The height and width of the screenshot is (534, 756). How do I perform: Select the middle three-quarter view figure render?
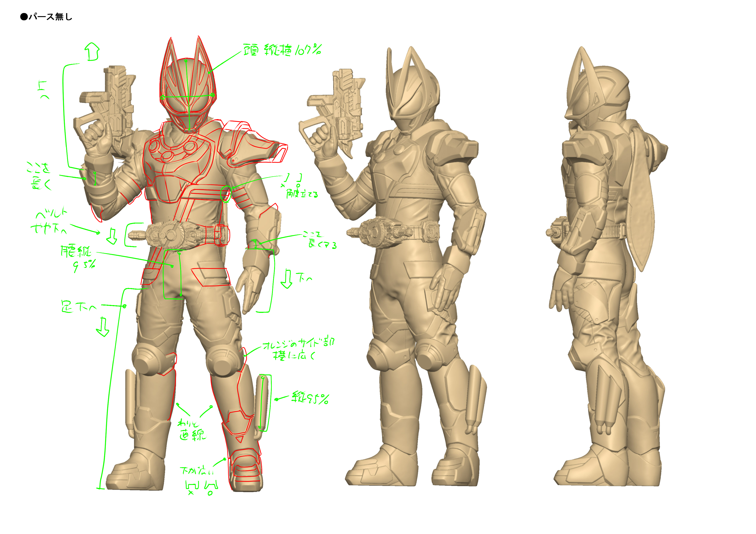pos(392,267)
